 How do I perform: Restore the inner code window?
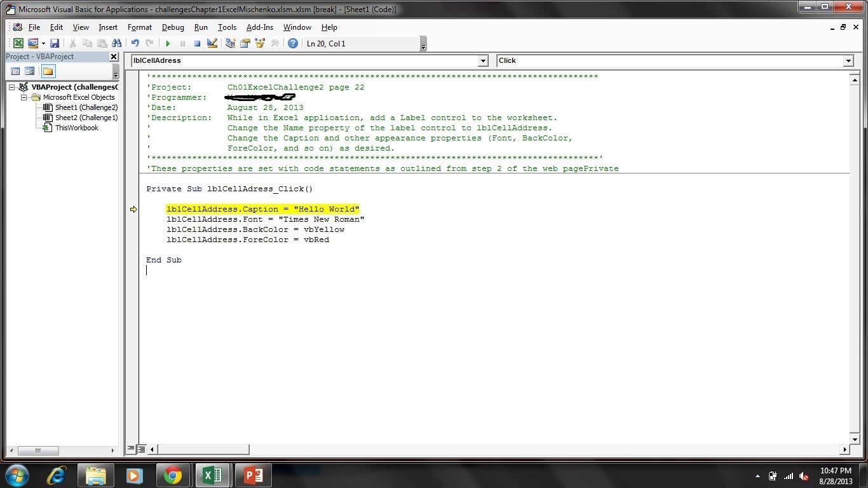pyautogui.click(x=843, y=27)
